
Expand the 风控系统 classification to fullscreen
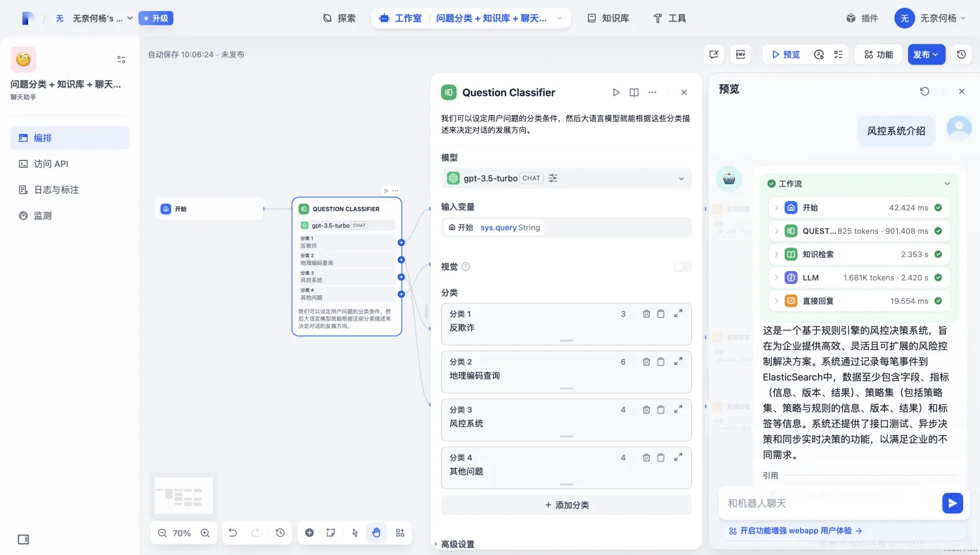point(678,409)
